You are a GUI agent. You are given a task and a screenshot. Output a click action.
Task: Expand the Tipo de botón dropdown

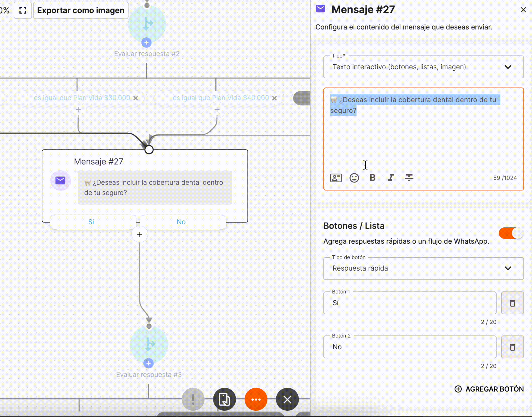(423, 269)
